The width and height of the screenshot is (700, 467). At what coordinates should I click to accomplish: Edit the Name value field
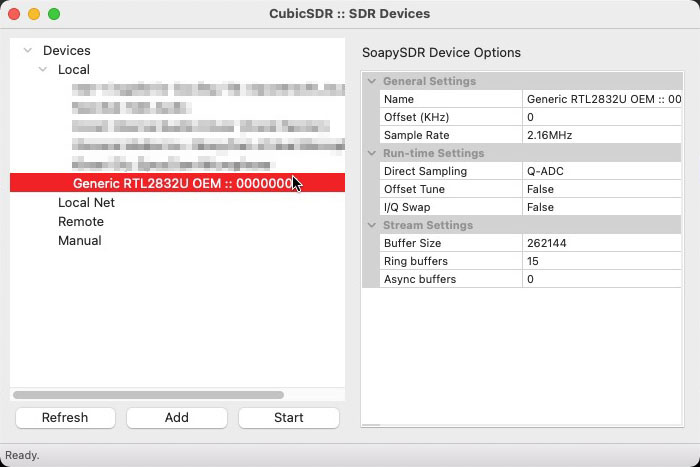pyautogui.click(x=602, y=99)
